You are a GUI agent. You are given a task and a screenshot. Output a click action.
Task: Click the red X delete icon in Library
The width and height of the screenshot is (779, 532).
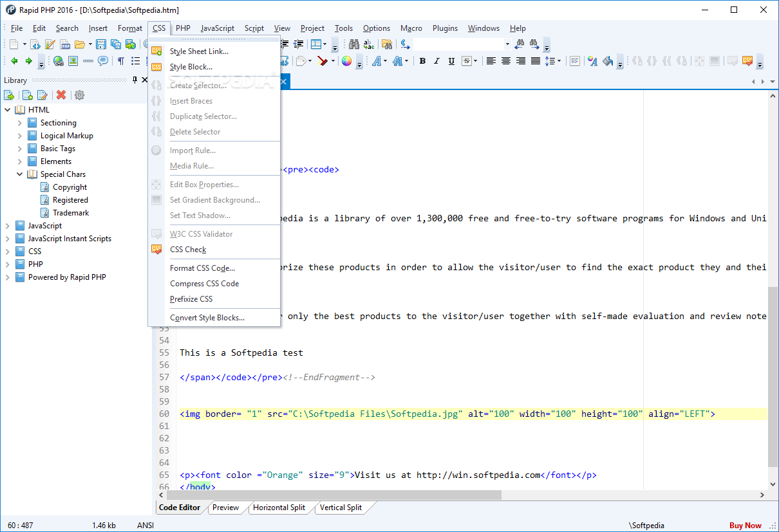point(61,95)
